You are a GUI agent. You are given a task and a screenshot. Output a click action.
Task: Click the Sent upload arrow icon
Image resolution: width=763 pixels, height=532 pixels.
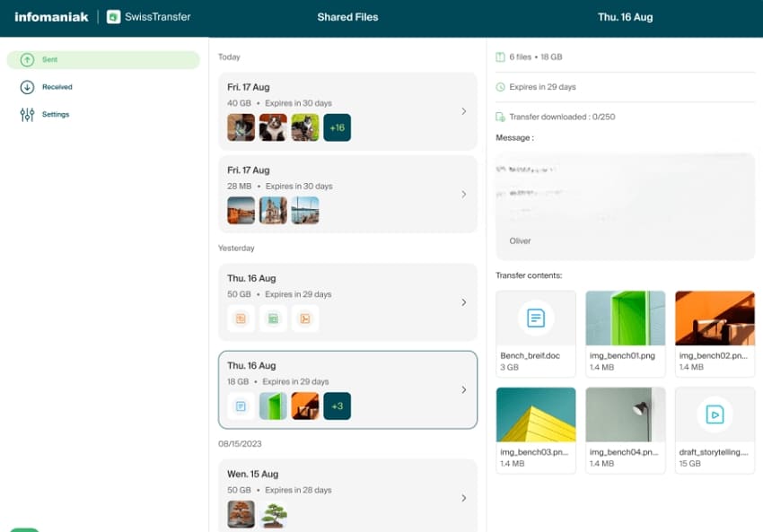pos(27,60)
